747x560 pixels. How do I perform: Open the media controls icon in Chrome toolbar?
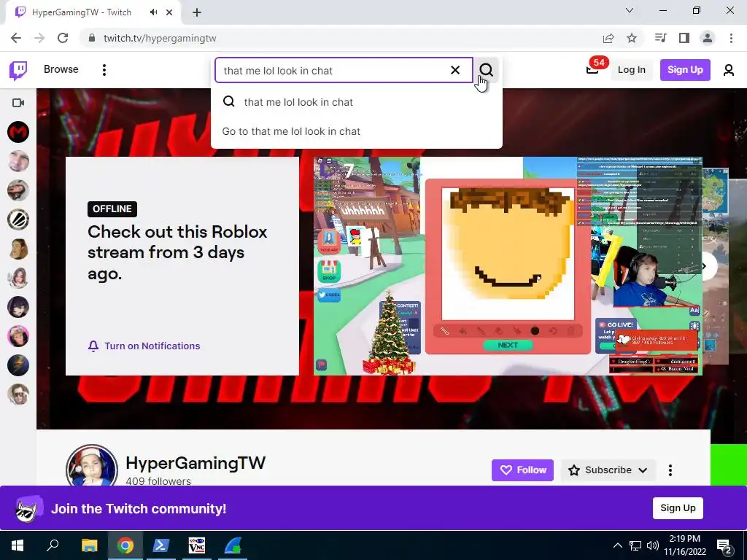(x=660, y=38)
